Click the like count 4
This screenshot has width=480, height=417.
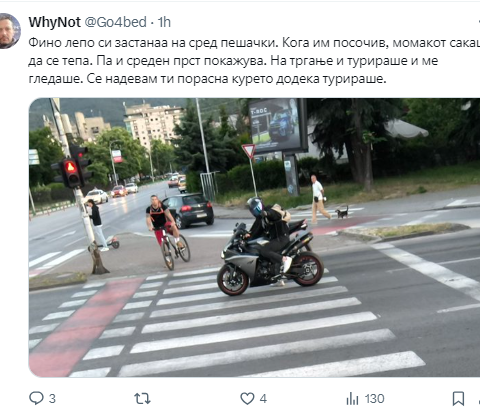[x=263, y=398]
